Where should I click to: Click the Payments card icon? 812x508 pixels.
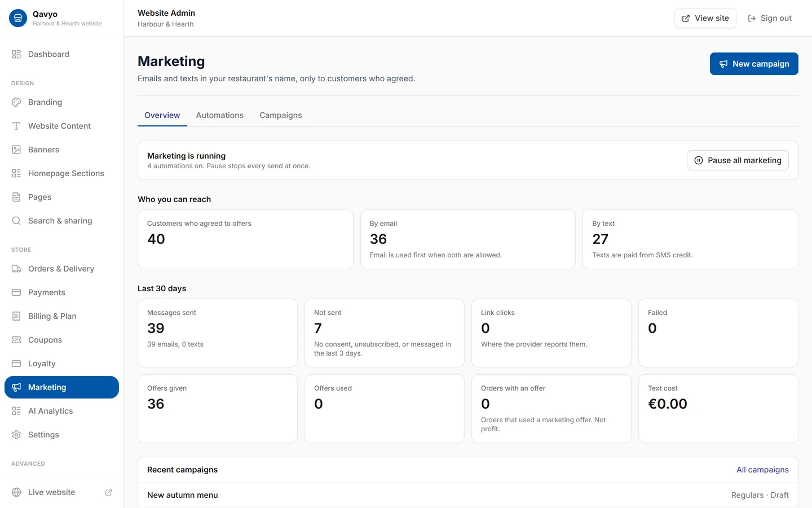point(16,292)
